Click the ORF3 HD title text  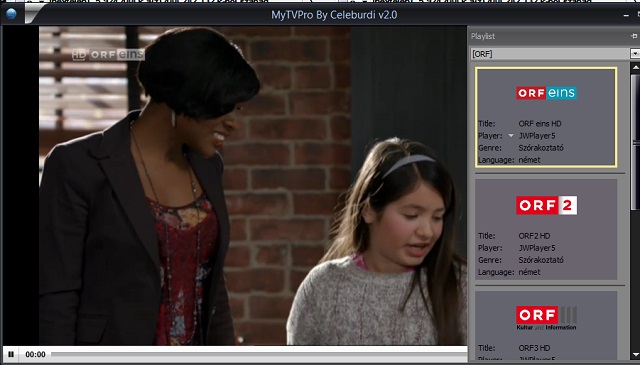point(534,348)
